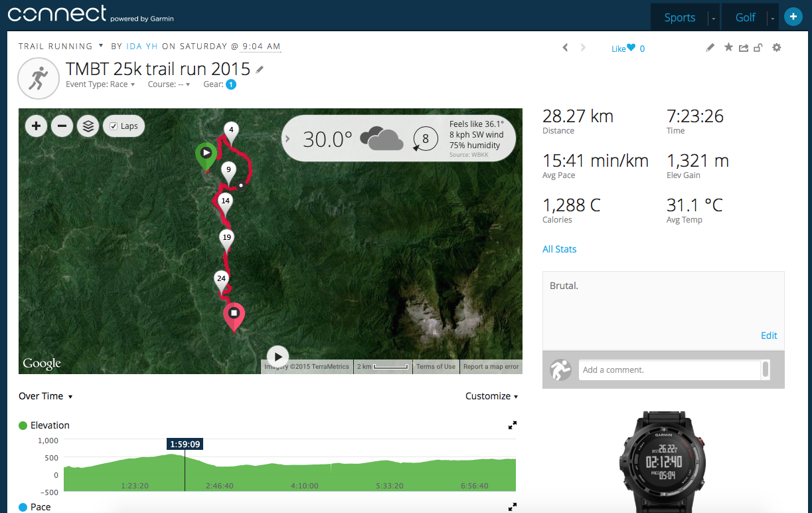Select the 1:59:09 marker on the elevation chart
The image size is (812, 513).
tap(185, 444)
